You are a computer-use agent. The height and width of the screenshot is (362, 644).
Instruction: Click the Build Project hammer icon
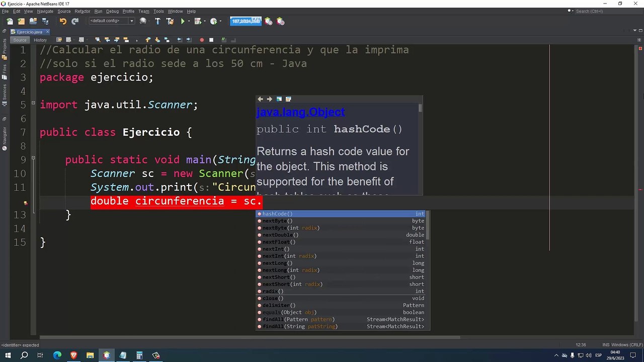[157, 21]
